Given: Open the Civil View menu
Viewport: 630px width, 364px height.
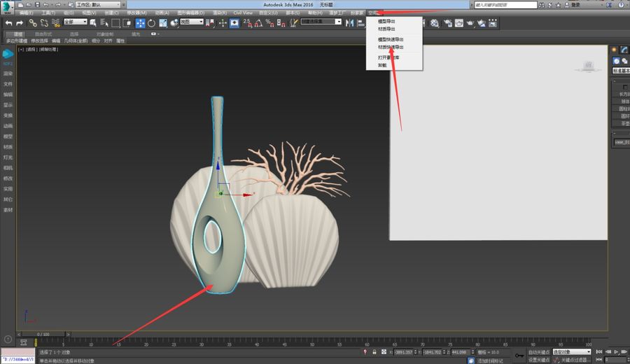Looking at the screenshot, I should tap(243, 13).
